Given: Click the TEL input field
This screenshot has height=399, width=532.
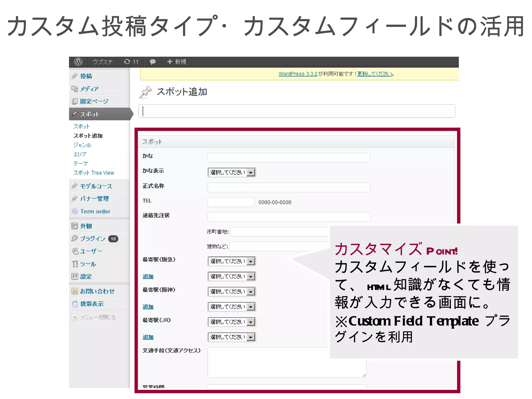Looking at the screenshot, I should [231, 202].
